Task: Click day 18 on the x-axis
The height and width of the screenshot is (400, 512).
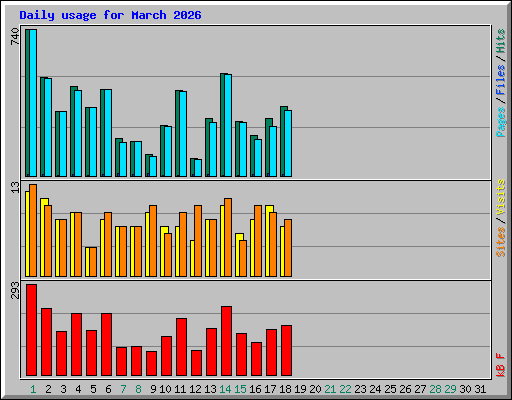Action: point(285,389)
